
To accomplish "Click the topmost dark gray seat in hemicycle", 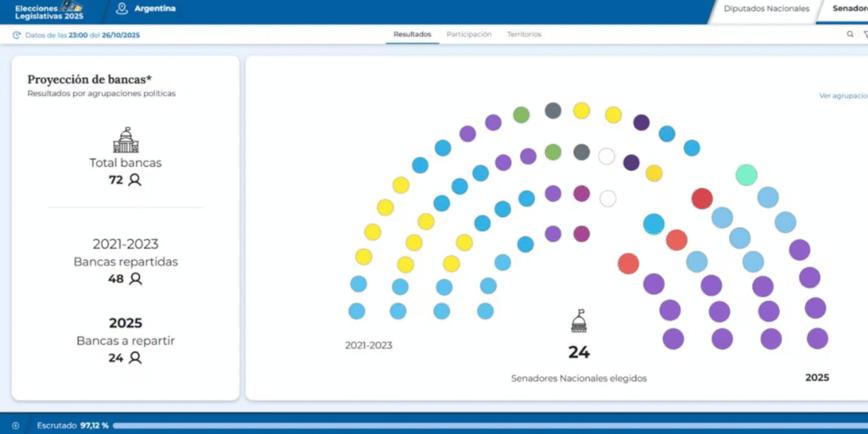I will (553, 110).
